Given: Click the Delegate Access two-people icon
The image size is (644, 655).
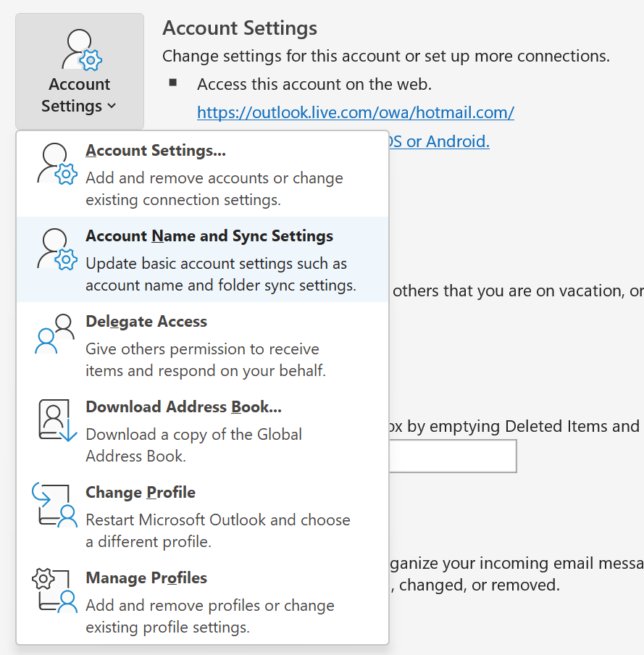Looking at the screenshot, I should pyautogui.click(x=55, y=334).
